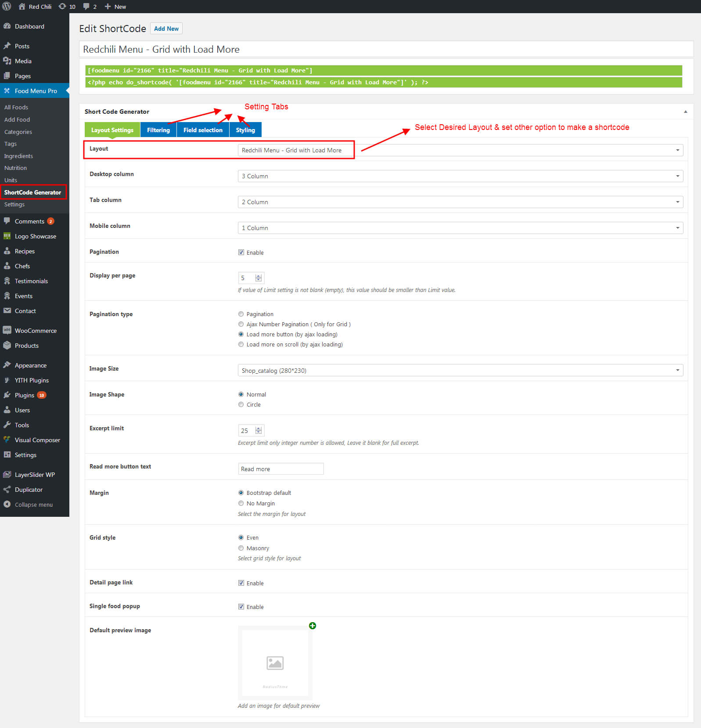Open Comments sidebar icon
Screen dimensions: 701x728
click(7, 221)
